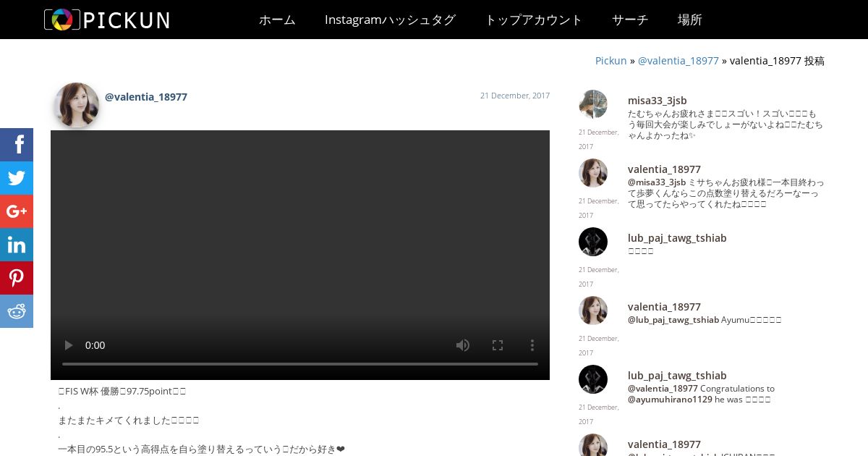
Task: Click the valentia_18977 投稿 breadcrumb text
Action: (777, 61)
